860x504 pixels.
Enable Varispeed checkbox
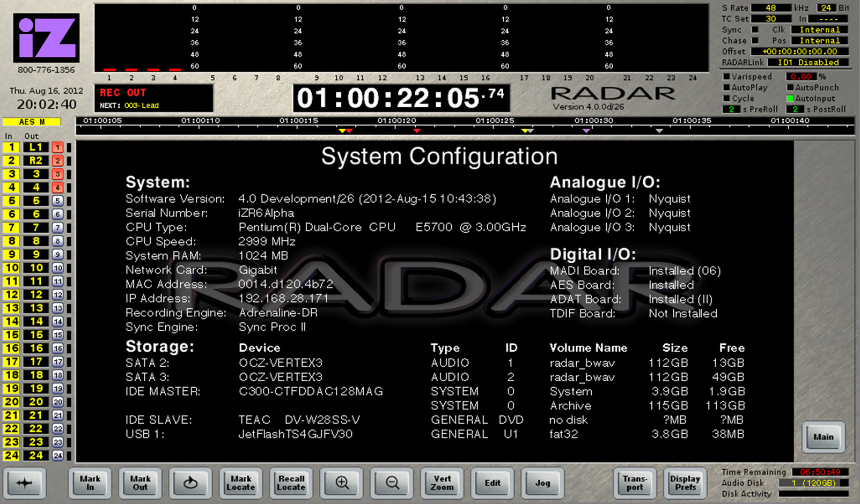726,77
